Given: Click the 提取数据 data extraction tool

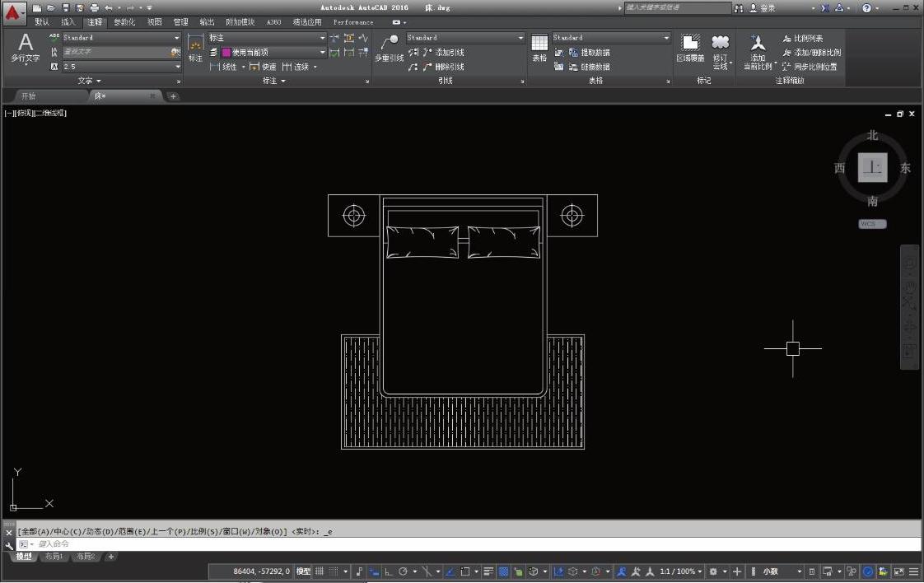Looking at the screenshot, I should point(590,53).
